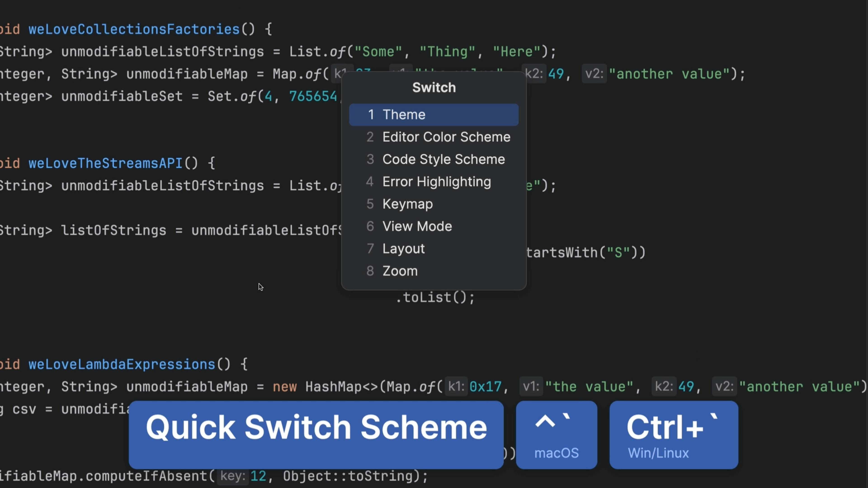Select Zoom in the Switch menu
This screenshot has height=488, width=868.
[x=400, y=271]
